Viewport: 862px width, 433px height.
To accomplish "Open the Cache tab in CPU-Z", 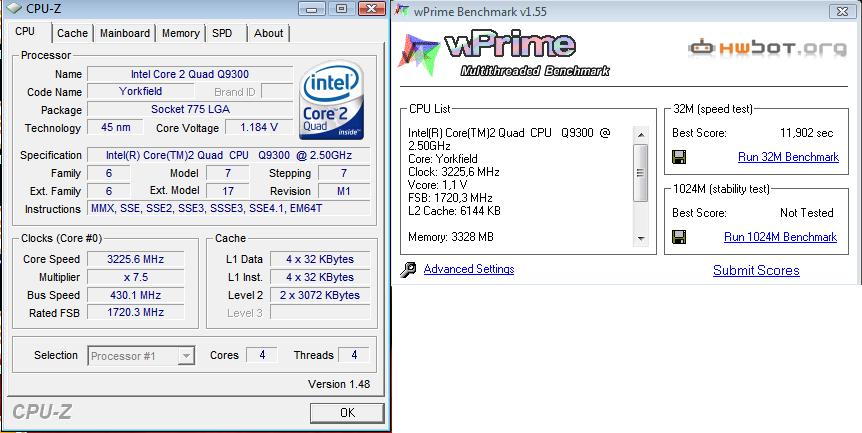I will tap(73, 33).
